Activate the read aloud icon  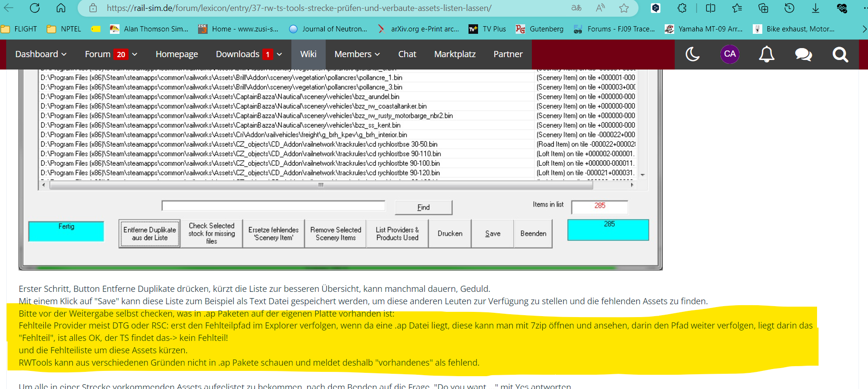600,8
